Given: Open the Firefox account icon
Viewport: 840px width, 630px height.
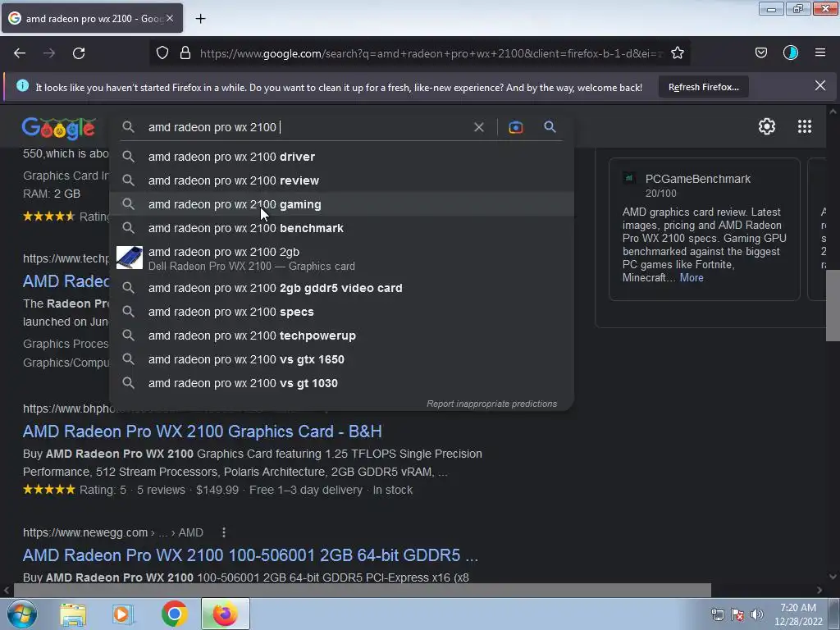Looking at the screenshot, I should [790, 53].
